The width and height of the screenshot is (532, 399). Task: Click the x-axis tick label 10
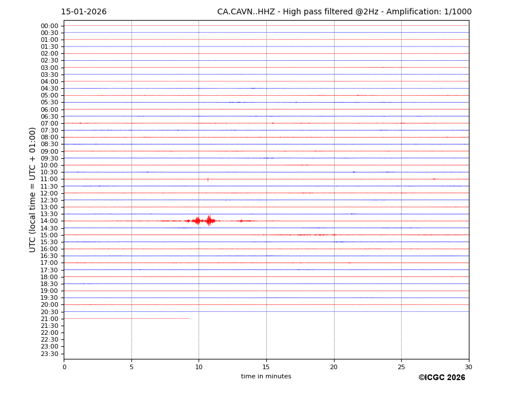pos(199,367)
